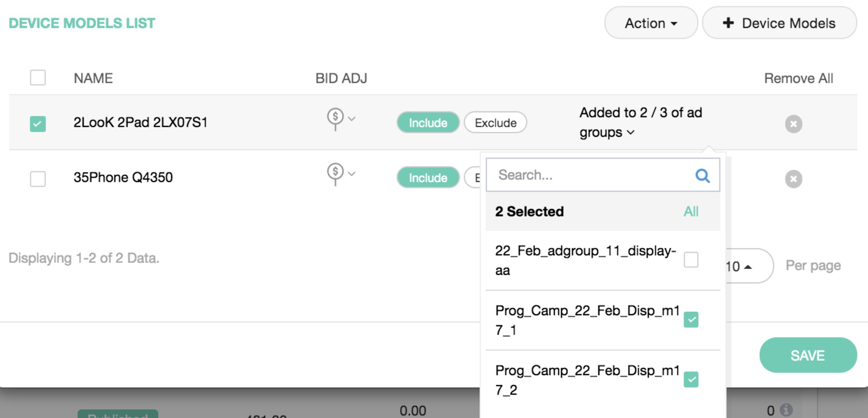
Task: Click the bid adjustment icon for 35Phone Q4350
Action: pyautogui.click(x=336, y=173)
